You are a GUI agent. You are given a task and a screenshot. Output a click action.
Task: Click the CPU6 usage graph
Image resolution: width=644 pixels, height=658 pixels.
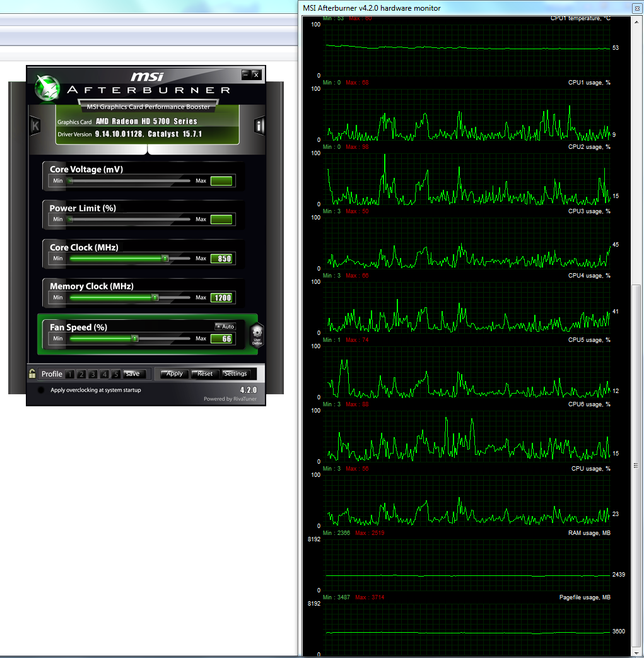[467, 436]
